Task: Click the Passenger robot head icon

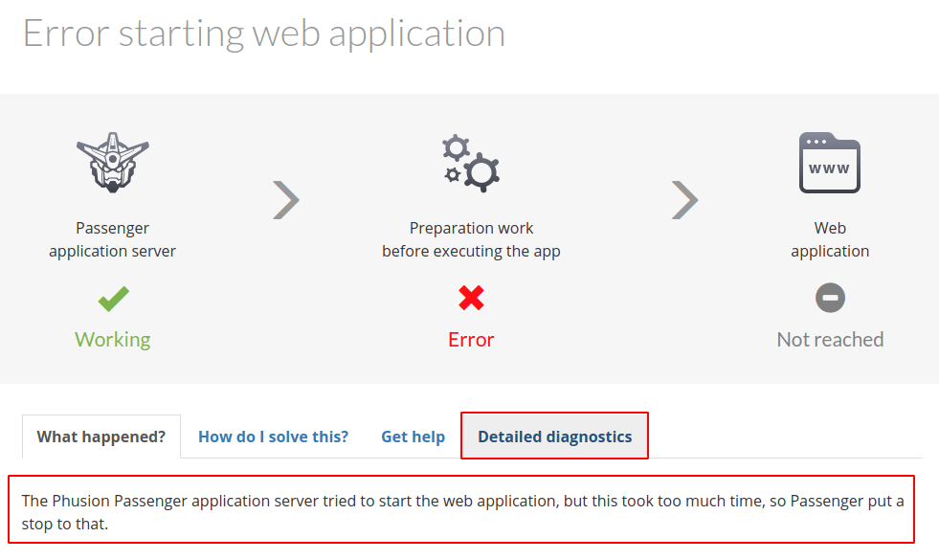Action: 113,163
